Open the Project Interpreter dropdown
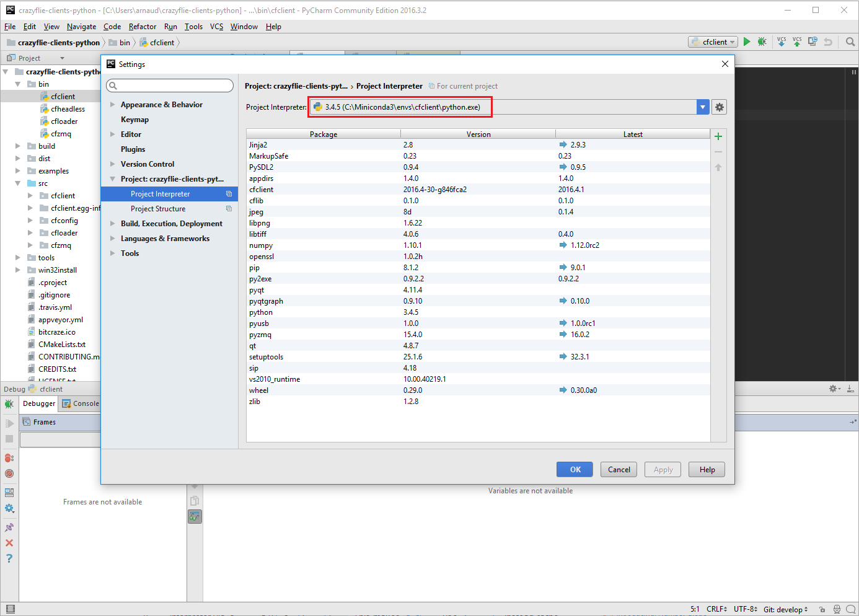 click(703, 107)
